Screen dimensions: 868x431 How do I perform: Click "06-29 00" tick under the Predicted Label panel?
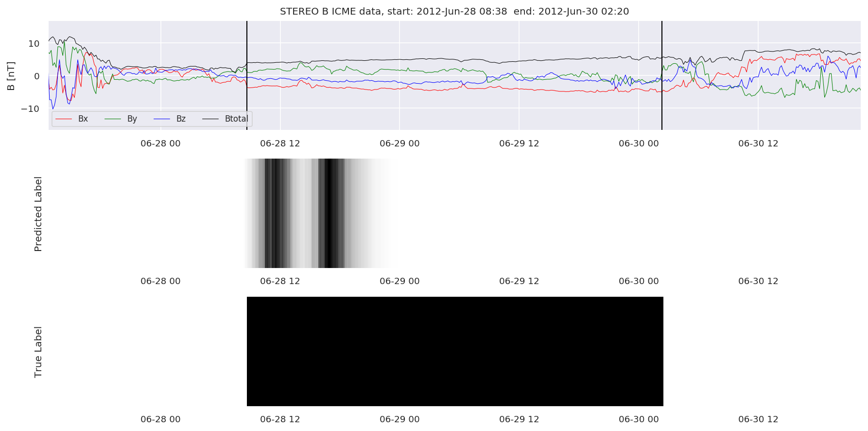tap(399, 281)
